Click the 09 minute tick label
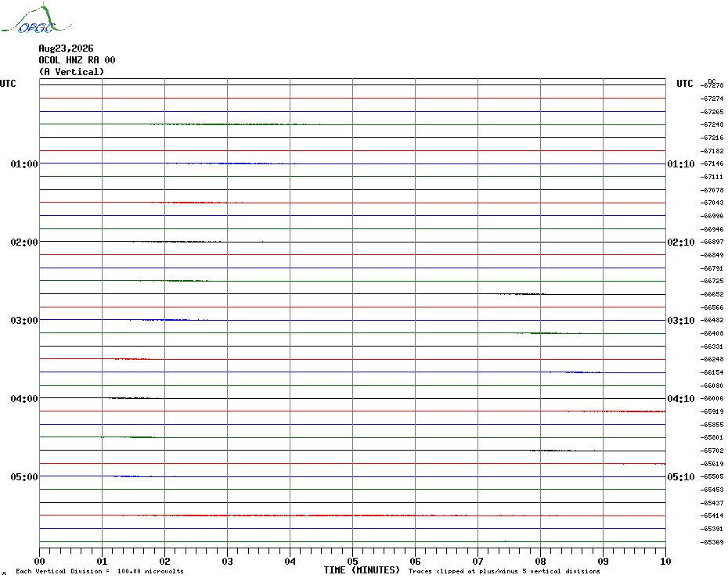 (603, 561)
